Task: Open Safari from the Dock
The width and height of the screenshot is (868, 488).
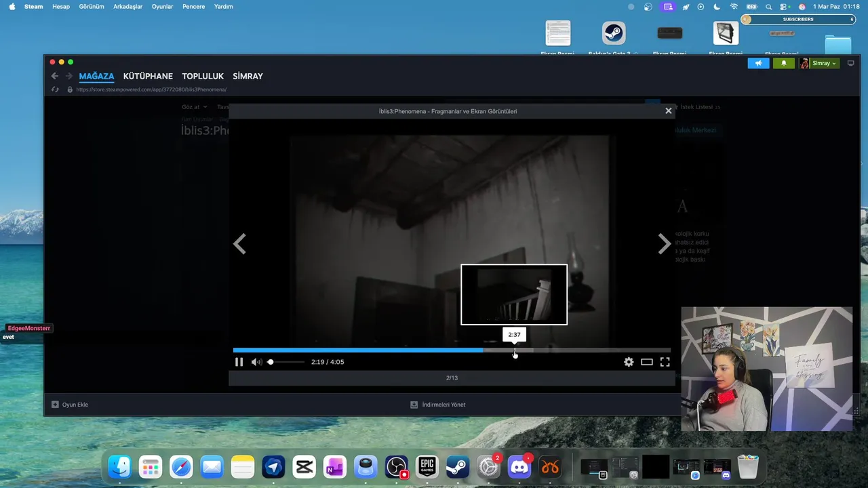Action: [x=181, y=467]
